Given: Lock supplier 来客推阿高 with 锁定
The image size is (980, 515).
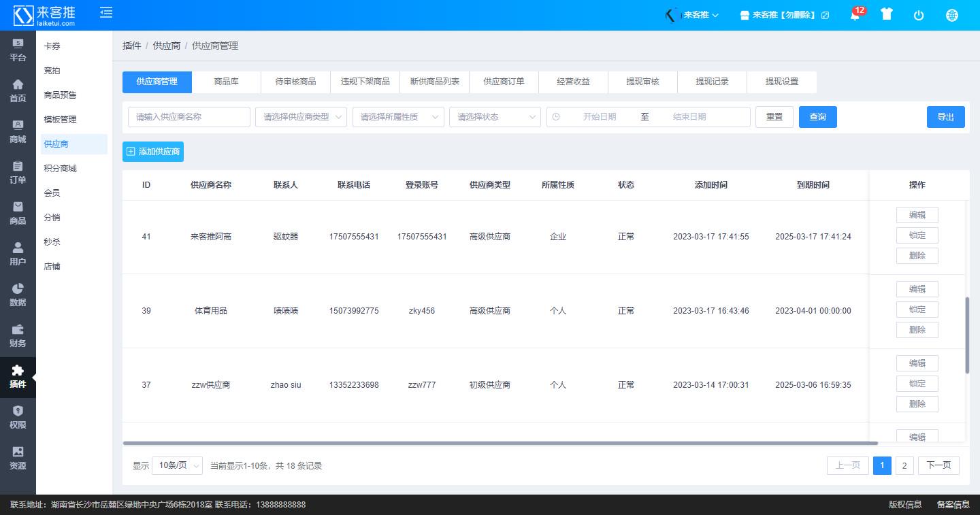Looking at the screenshot, I should [917, 235].
